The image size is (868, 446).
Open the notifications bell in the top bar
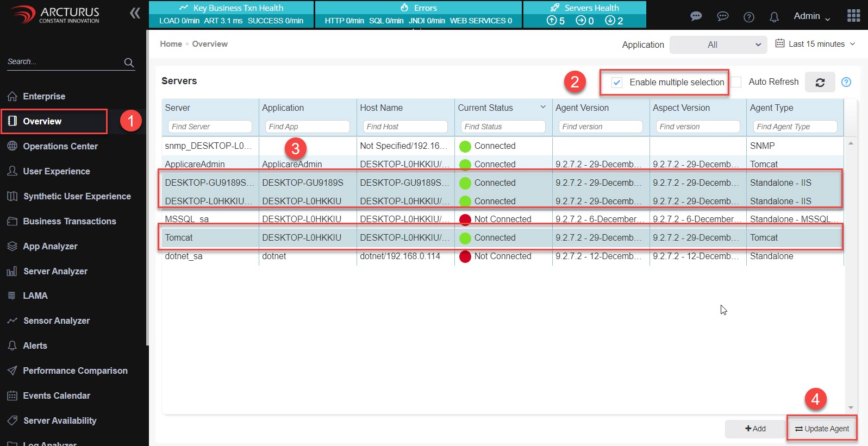click(774, 17)
